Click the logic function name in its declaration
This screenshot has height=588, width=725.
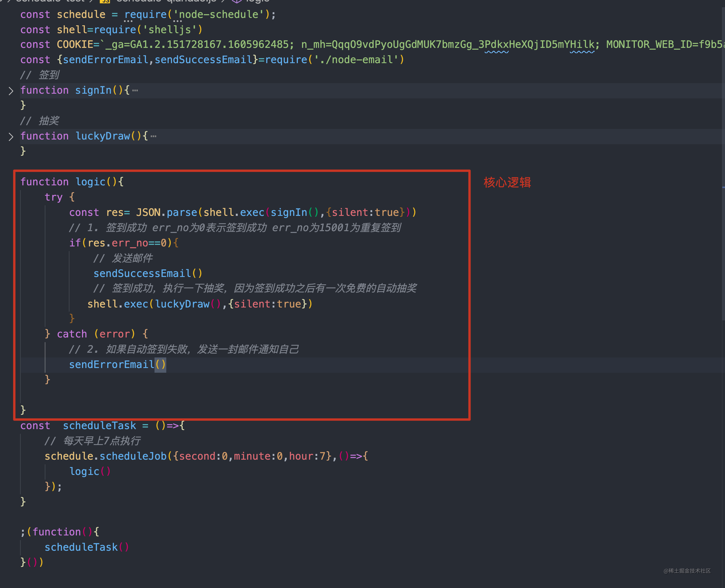90,182
